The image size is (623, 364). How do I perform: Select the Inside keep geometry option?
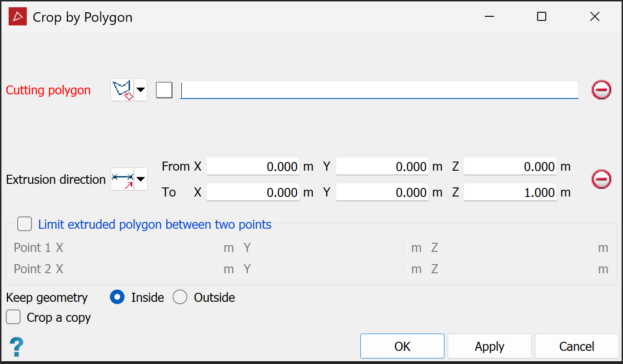(117, 298)
